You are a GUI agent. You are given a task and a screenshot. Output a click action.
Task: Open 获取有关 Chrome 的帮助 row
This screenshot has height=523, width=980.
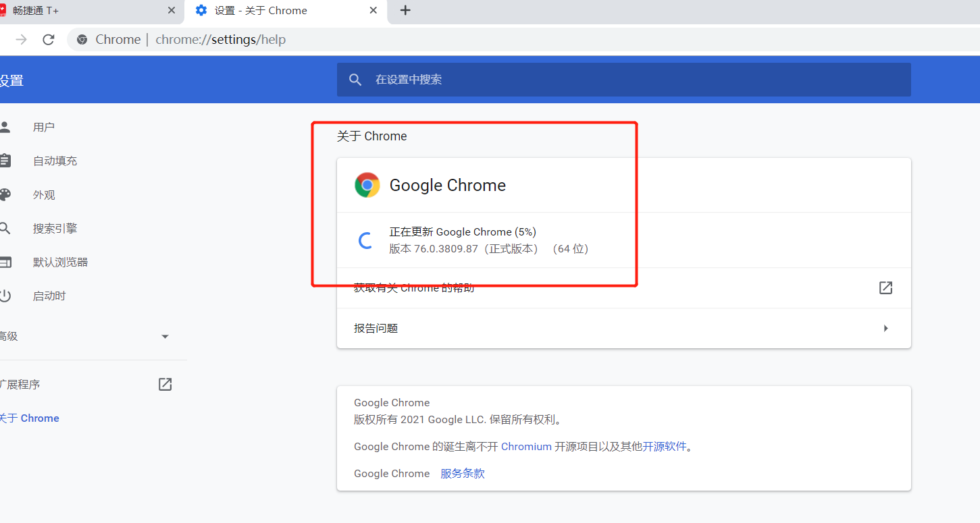pos(624,287)
